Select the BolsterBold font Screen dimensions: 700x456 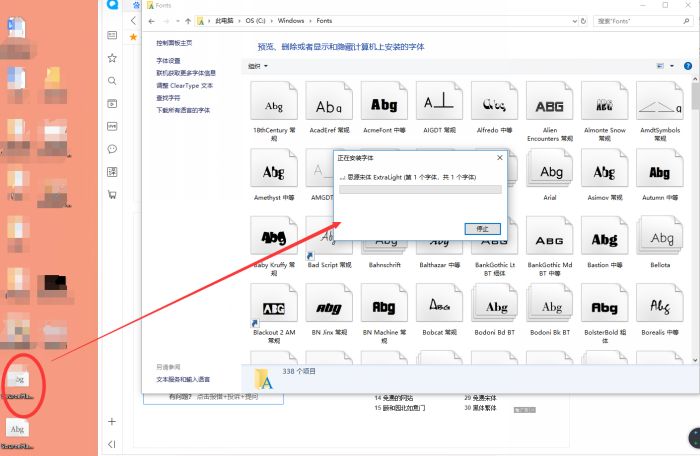(604, 313)
